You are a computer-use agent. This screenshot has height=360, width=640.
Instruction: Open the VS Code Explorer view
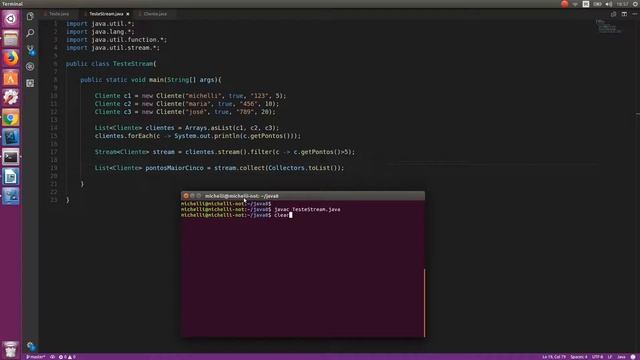point(30,16)
